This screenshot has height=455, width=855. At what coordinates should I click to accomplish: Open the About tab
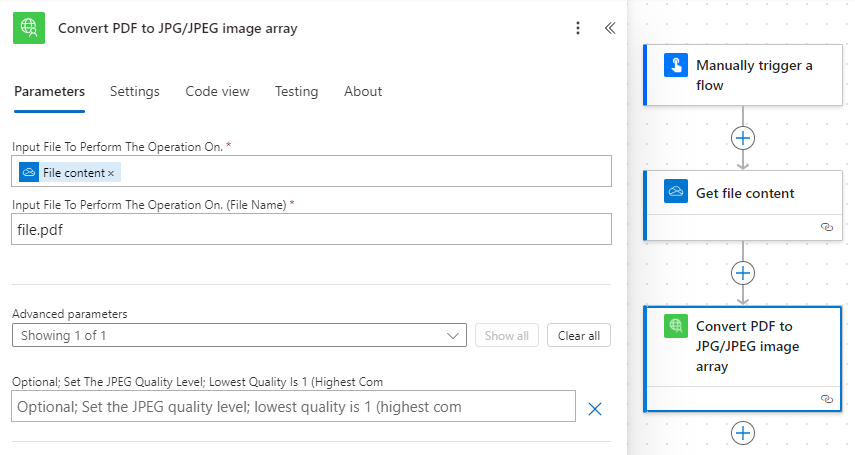click(363, 91)
